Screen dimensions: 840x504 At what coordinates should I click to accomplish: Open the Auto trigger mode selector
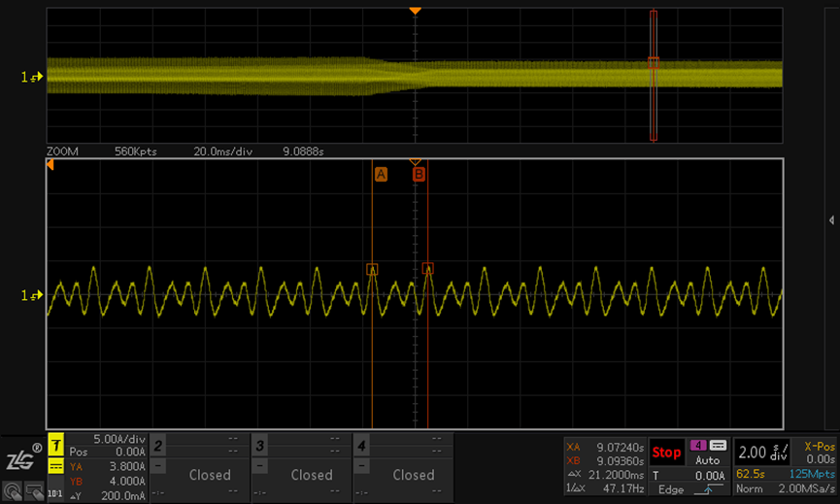708,460
